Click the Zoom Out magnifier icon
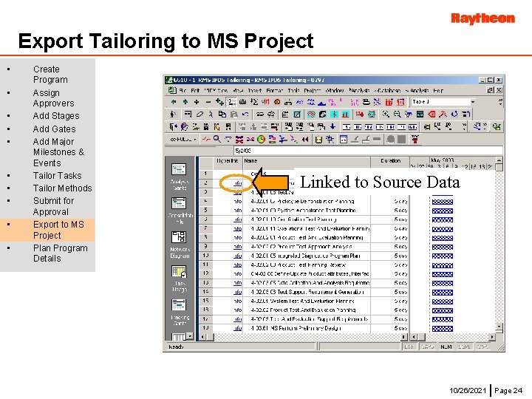 click(398, 115)
